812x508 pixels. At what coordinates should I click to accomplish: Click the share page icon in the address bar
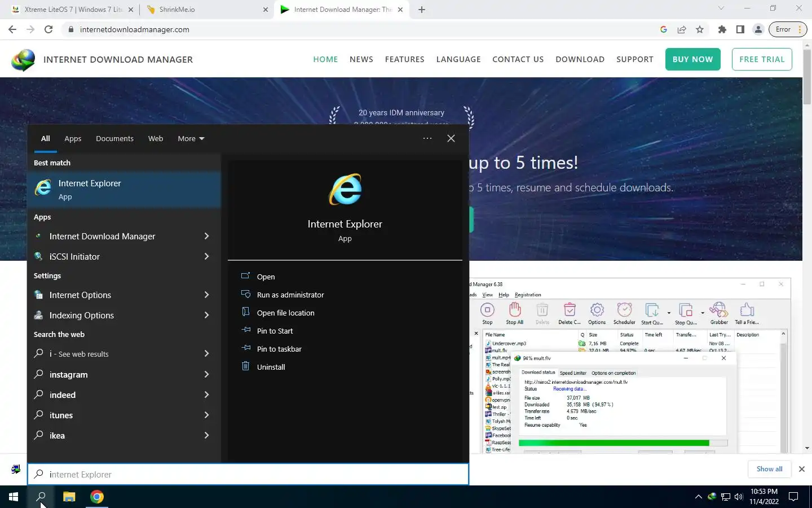682,29
